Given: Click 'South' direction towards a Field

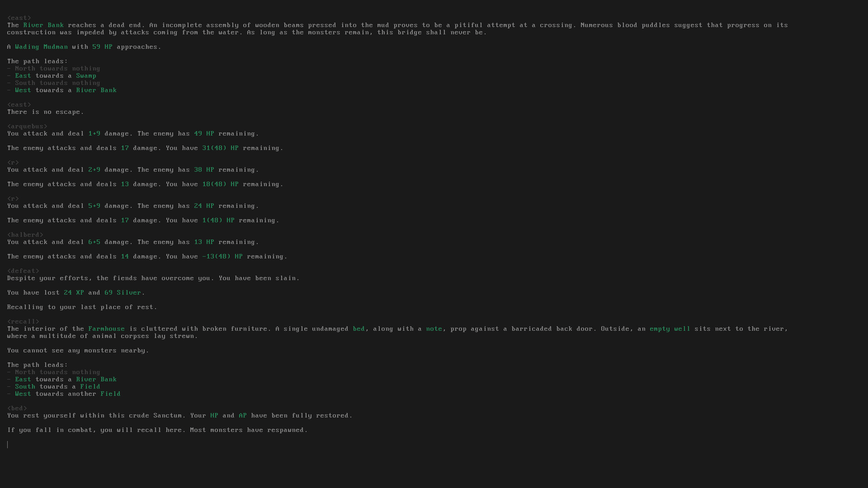Looking at the screenshot, I should point(25,387).
